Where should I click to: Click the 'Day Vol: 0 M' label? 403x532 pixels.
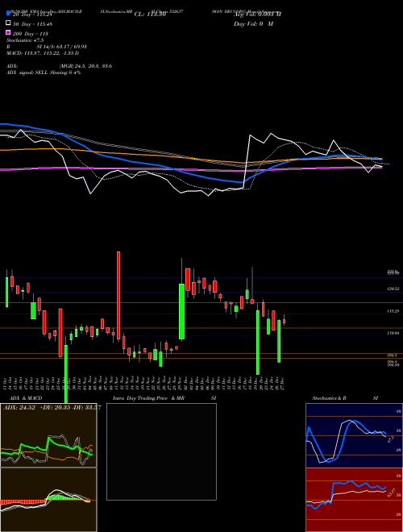pos(253,23)
